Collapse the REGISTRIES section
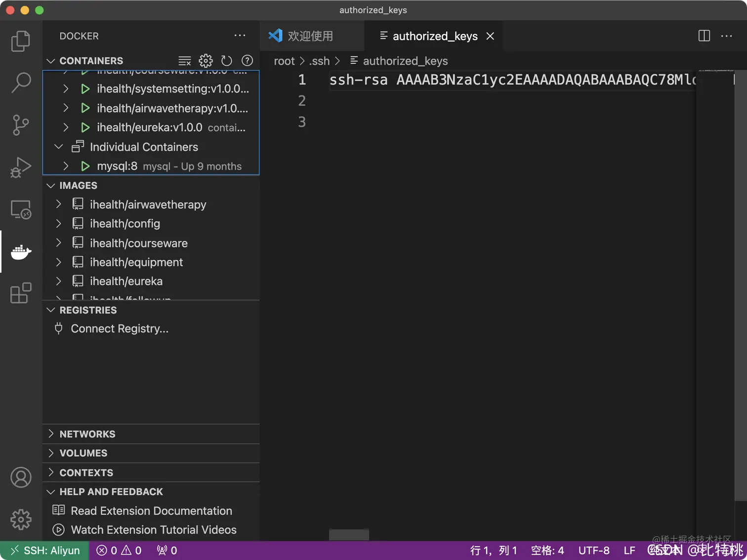 (50, 310)
